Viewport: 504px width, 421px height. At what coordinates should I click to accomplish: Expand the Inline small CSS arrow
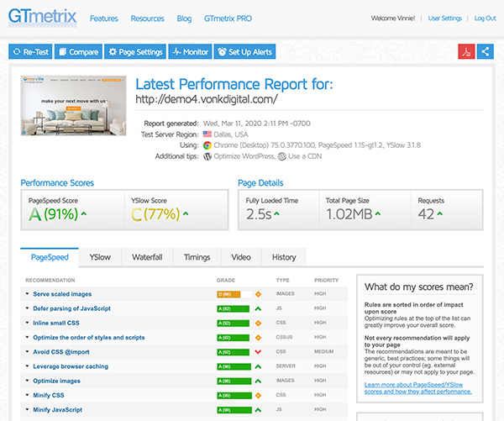[28, 323]
